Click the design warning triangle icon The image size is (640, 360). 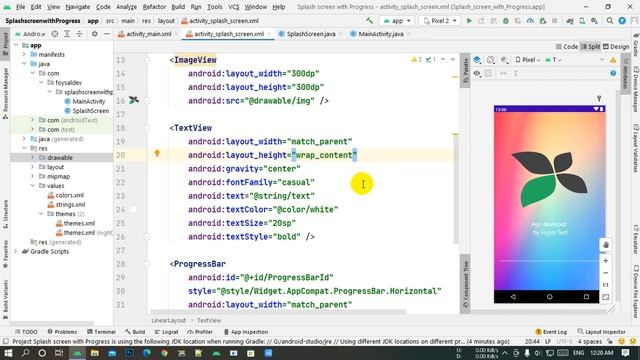tap(613, 60)
